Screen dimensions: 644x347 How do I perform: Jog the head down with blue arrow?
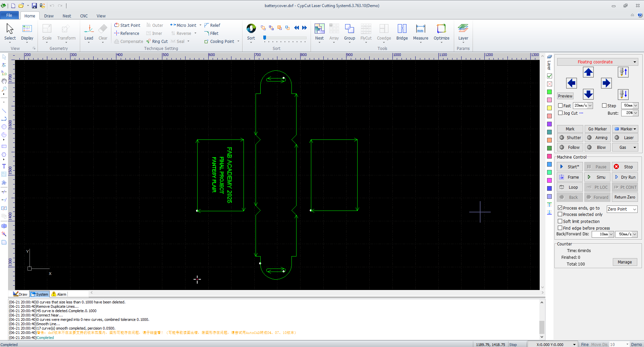(x=588, y=94)
